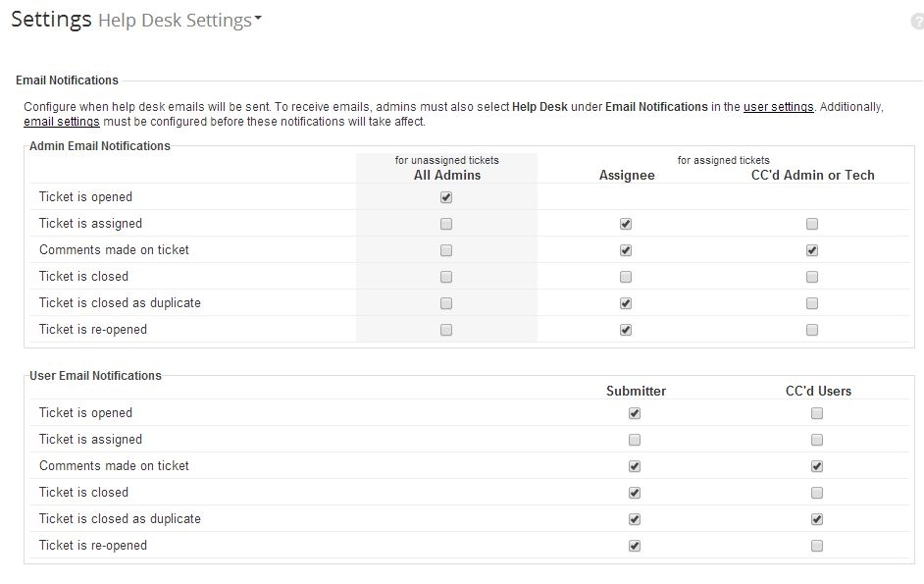This screenshot has height=584, width=924.
Task: Open the help question mark icon
Action: pyautogui.click(x=917, y=22)
